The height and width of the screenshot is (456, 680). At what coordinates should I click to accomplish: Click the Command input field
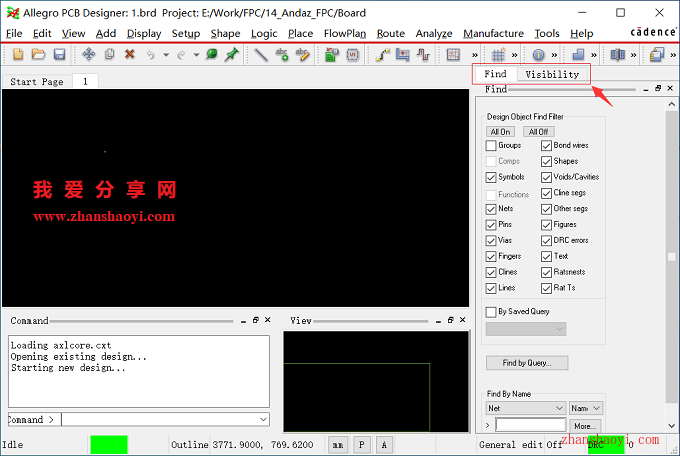(160, 419)
